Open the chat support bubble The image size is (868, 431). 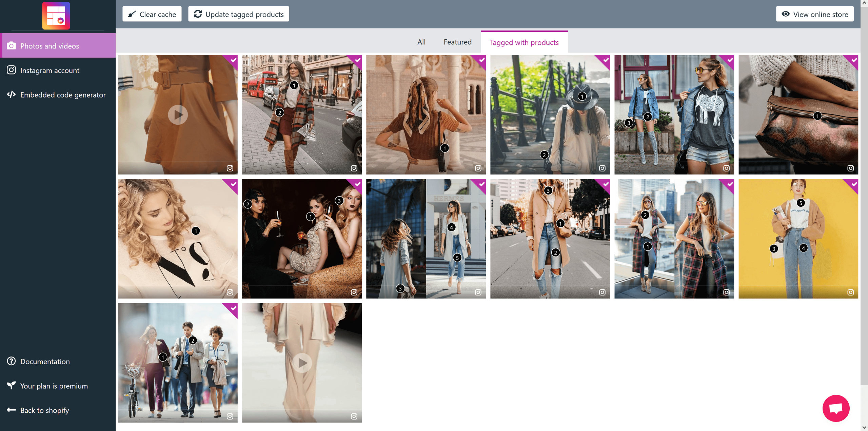[835, 408]
